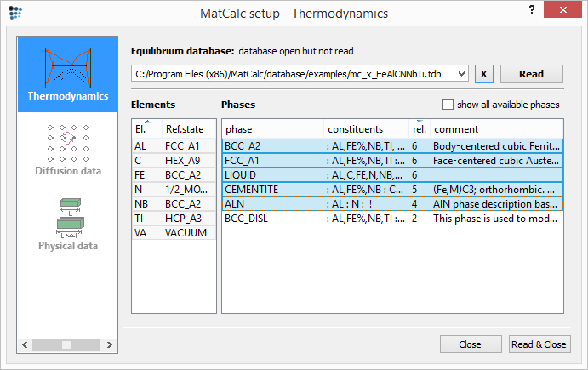This screenshot has height=370, width=588.
Task: Select element C in elements list
Action: 138,161
